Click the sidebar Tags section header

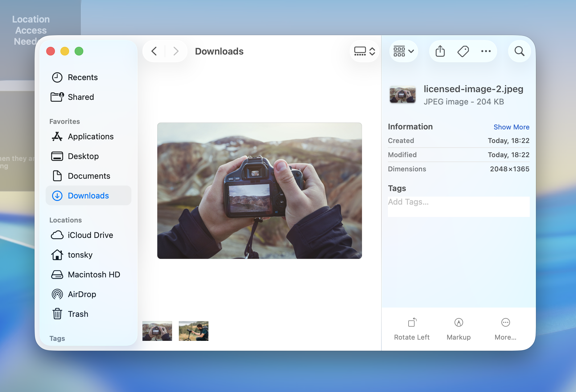(57, 338)
